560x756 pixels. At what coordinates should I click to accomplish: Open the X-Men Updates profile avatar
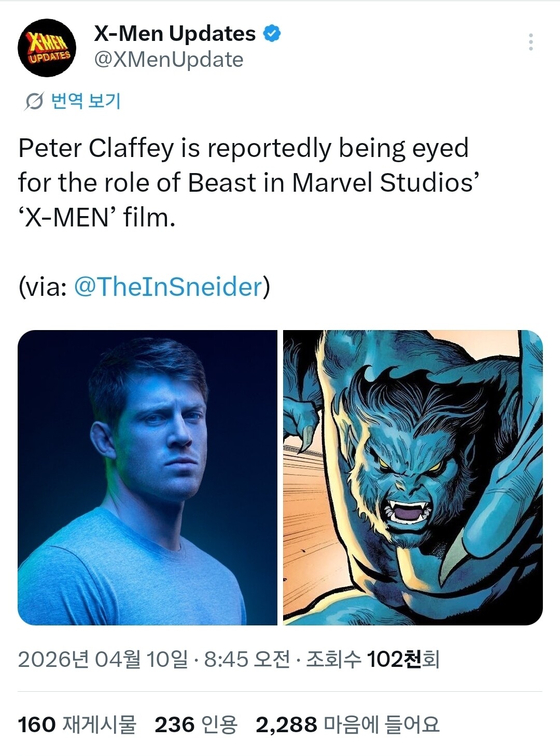47,48
